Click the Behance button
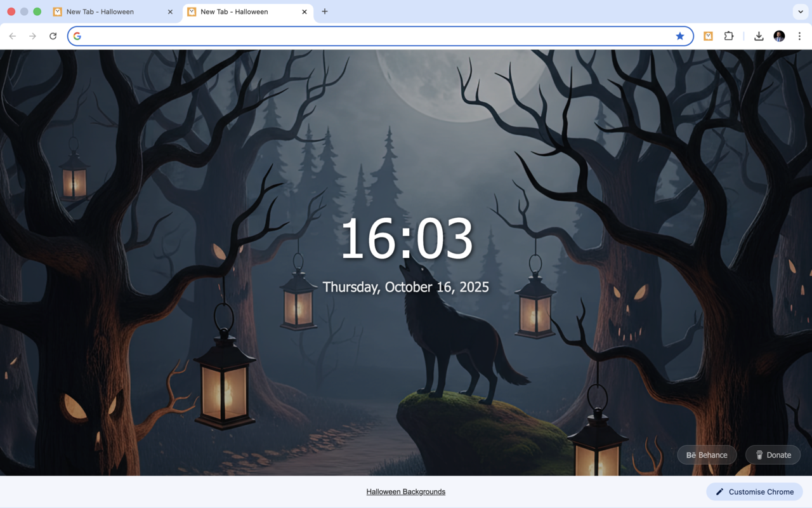Screen dimensions: 812x508 tap(707, 455)
